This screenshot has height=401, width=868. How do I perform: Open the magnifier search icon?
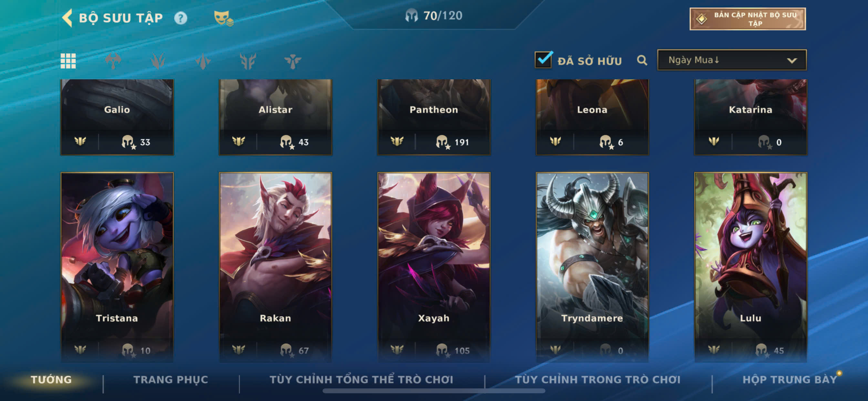tap(642, 61)
